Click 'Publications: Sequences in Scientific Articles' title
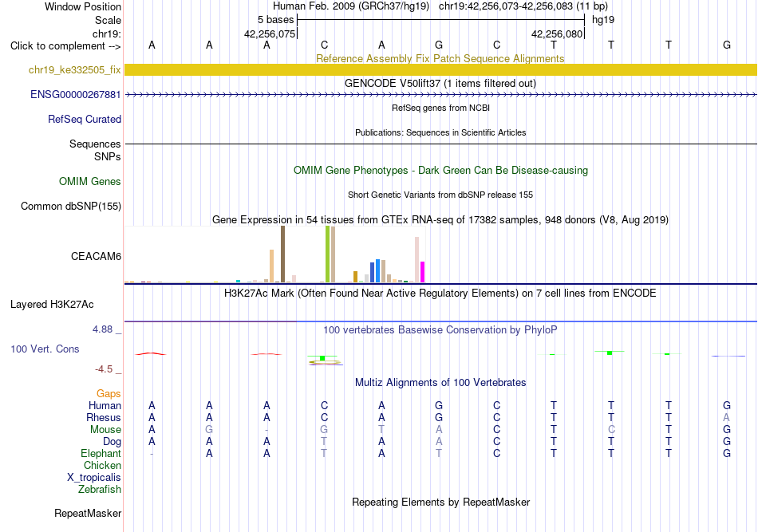758x532 pixels. click(440, 132)
